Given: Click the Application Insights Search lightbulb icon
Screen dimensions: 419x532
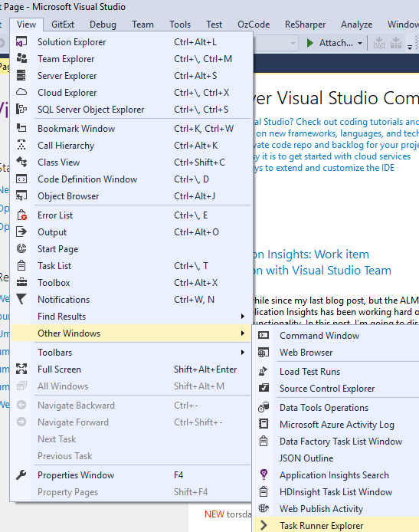Looking at the screenshot, I should 264,475.
